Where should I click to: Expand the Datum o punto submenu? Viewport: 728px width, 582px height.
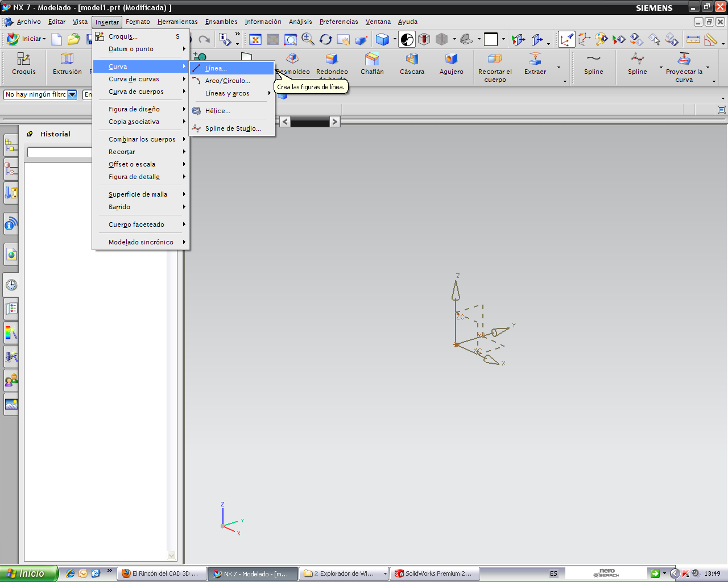141,49
